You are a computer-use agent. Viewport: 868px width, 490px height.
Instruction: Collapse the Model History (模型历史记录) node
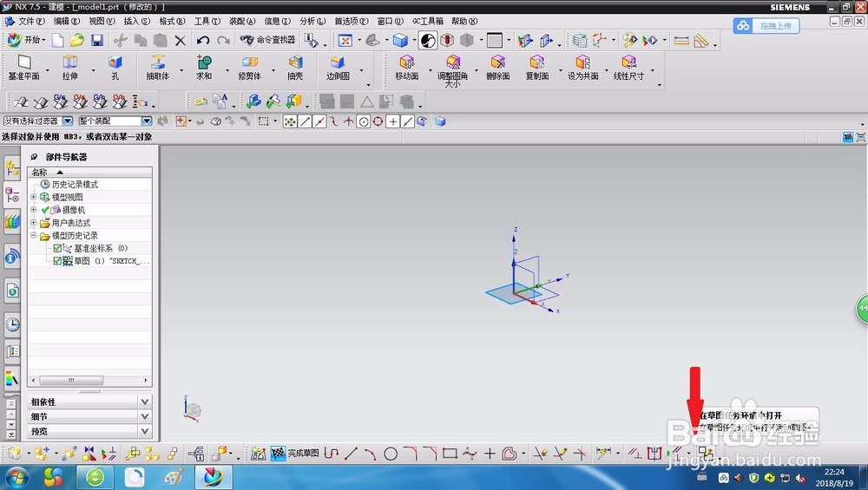pyautogui.click(x=33, y=236)
